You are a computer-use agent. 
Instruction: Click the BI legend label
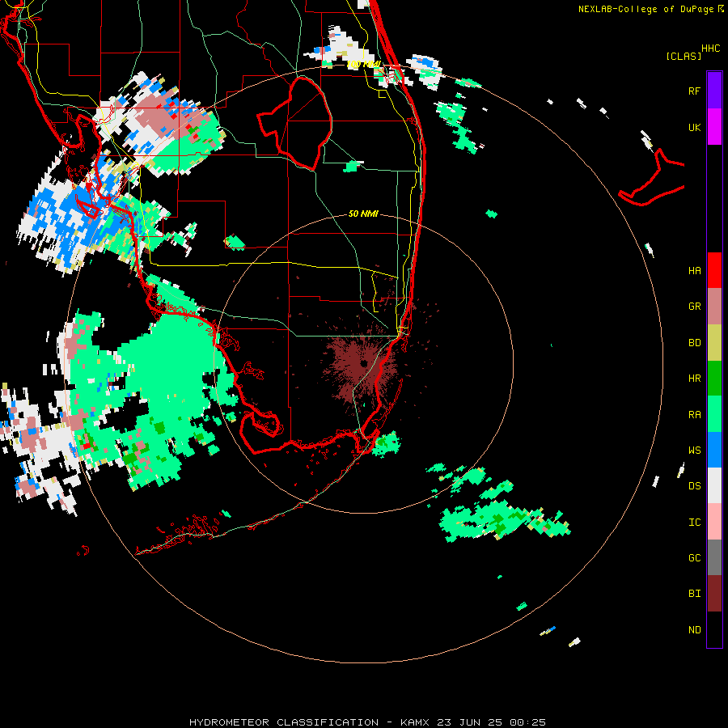694,594
